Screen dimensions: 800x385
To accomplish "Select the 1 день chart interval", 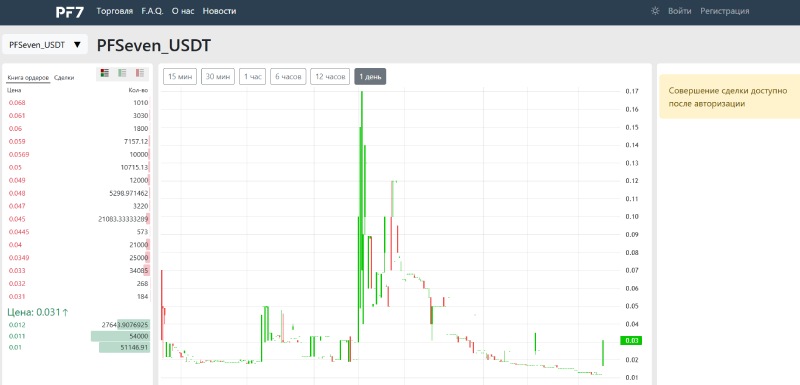I will (x=370, y=76).
